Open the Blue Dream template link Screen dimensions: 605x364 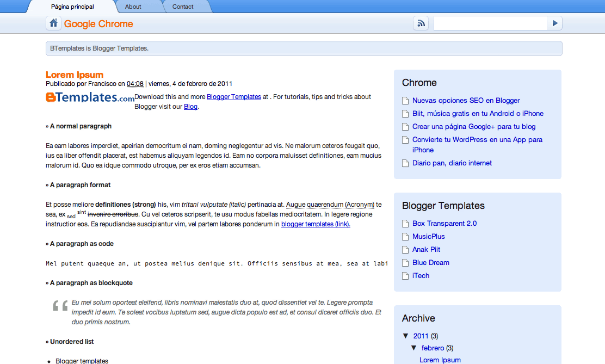click(430, 263)
